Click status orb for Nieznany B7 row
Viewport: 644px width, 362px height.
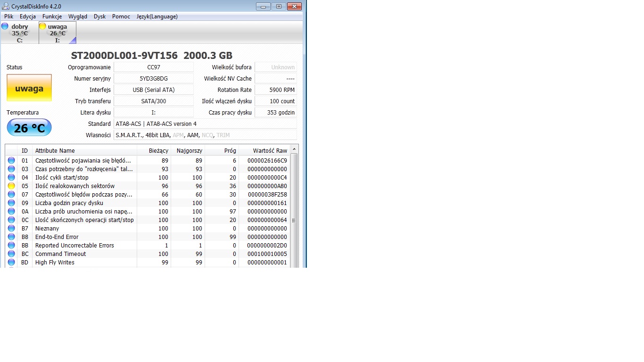pyautogui.click(x=11, y=229)
